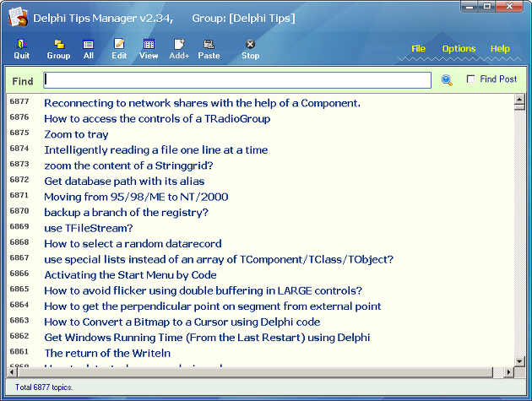Click topic number 6870
The width and height of the screenshot is (532, 401).
pyautogui.click(x=19, y=211)
